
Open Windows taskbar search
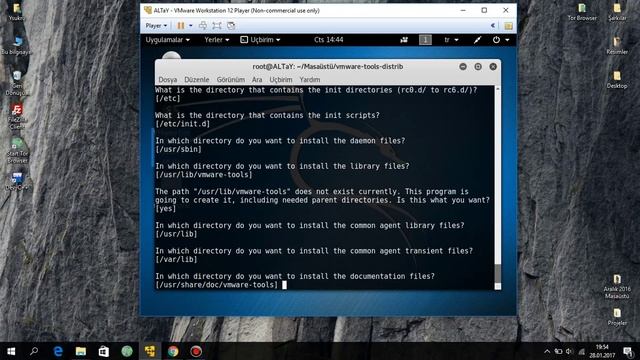pyautogui.click(x=34, y=351)
